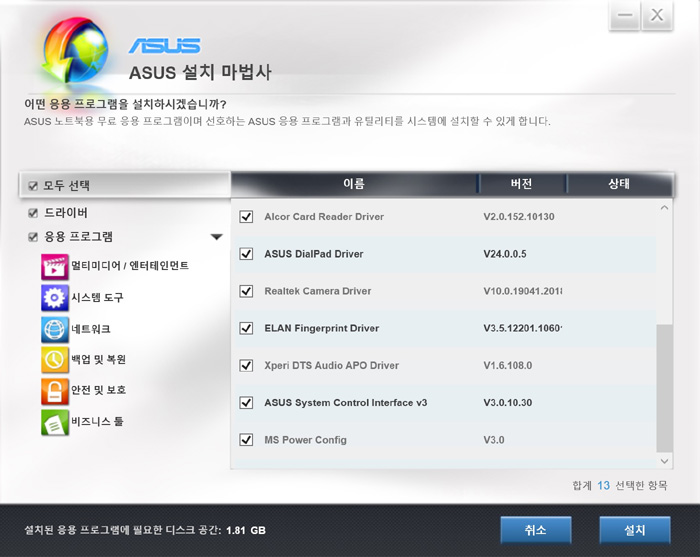Viewport: 700px width, 557px height.
Task: Deselect Realtek Camera Driver checkbox
Action: [246, 291]
